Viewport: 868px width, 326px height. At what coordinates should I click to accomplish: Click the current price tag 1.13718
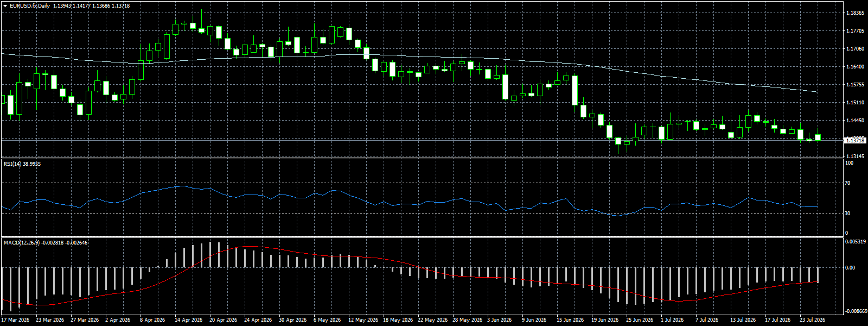(855, 140)
